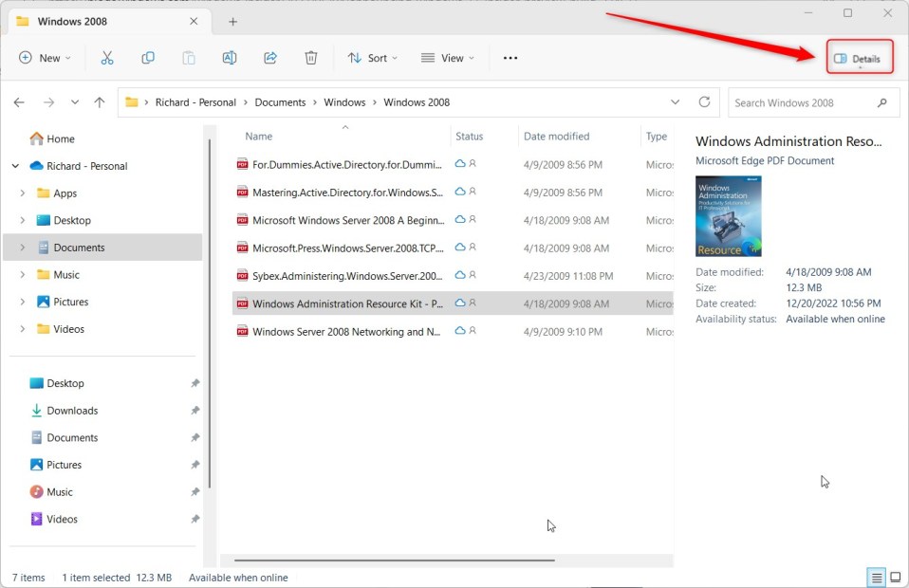The image size is (909, 588).
Task: Click Documents in the breadcrumb path
Action: [280, 102]
